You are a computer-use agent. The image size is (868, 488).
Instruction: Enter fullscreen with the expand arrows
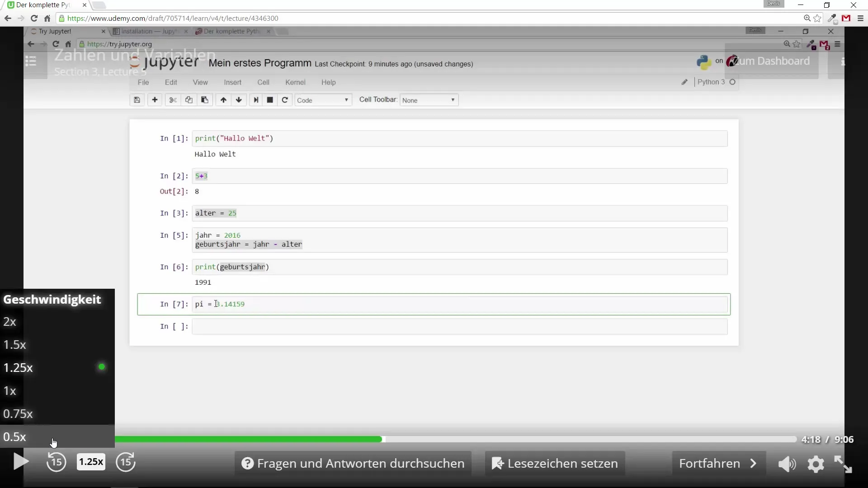coord(843,464)
